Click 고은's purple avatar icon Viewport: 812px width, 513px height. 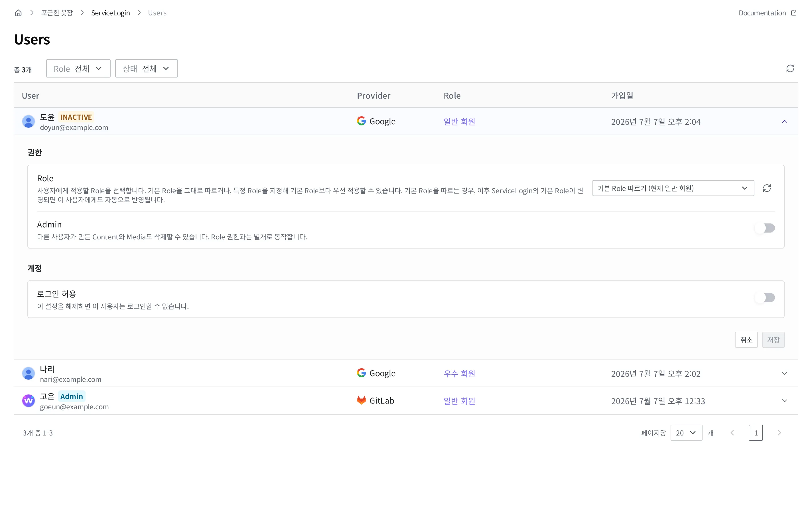click(28, 400)
